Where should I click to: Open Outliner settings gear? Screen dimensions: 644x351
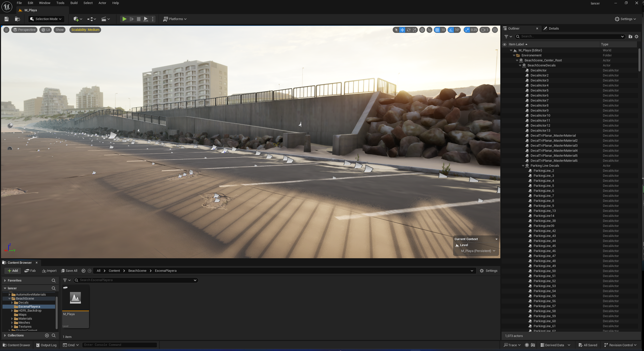(636, 37)
